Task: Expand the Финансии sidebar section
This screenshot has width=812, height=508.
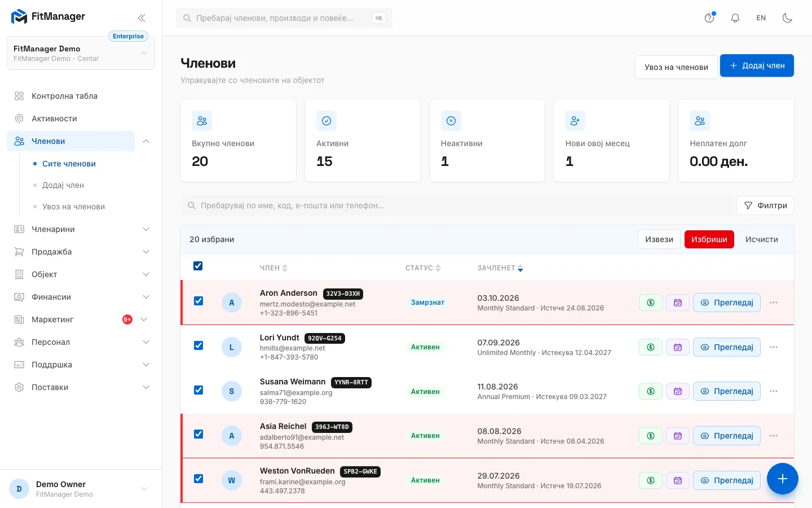Action: click(81, 297)
